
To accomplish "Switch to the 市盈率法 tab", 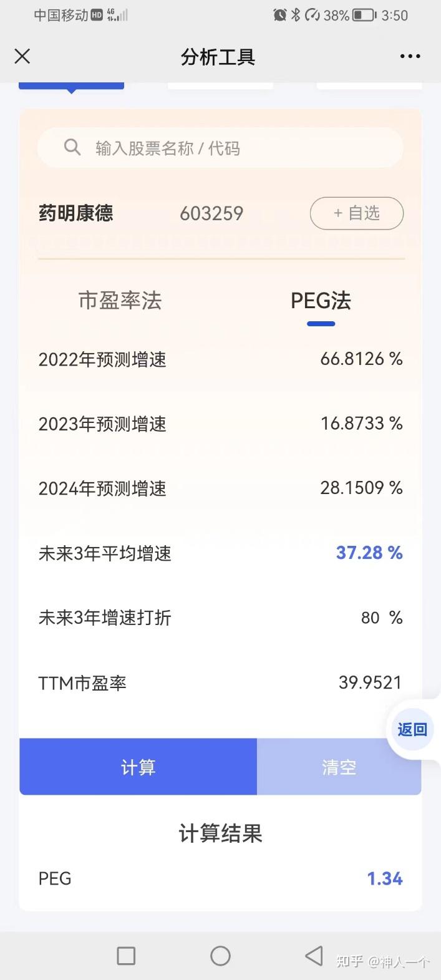I will coord(119,301).
